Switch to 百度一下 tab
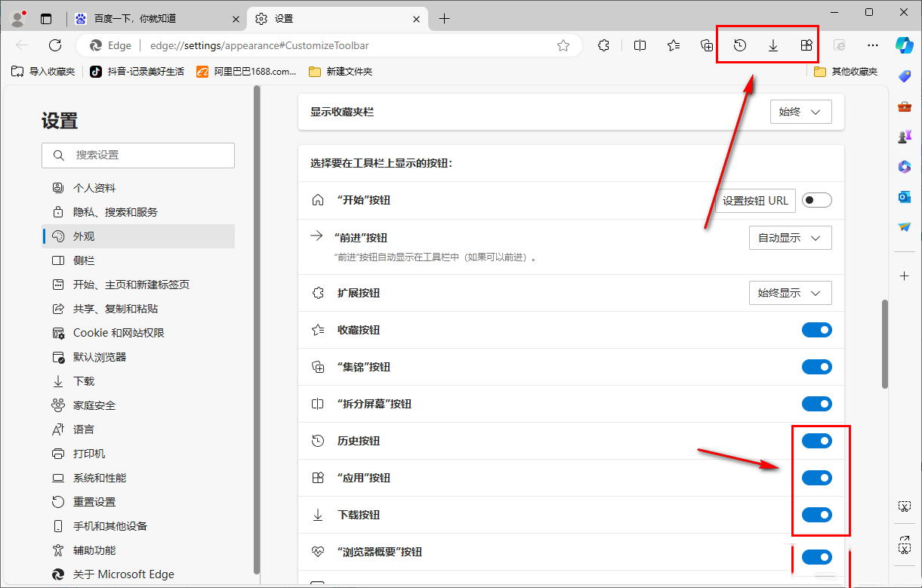The image size is (922, 588). pos(158,19)
